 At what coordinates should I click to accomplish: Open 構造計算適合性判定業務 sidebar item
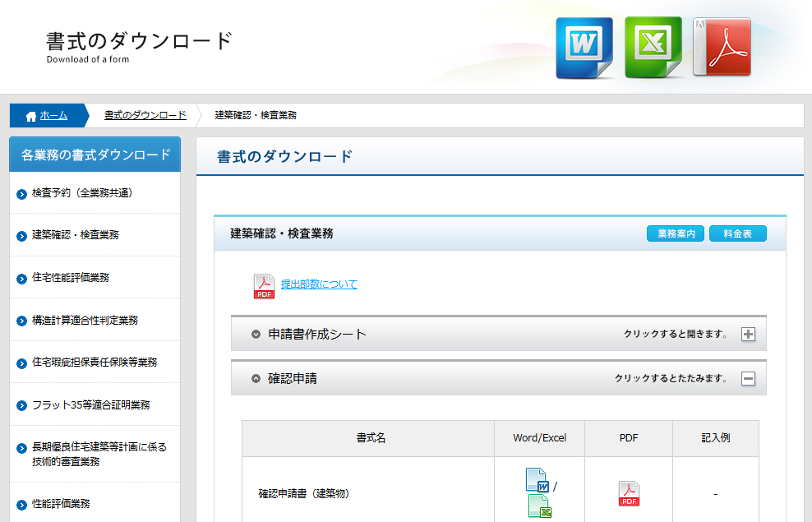pyautogui.click(x=85, y=320)
